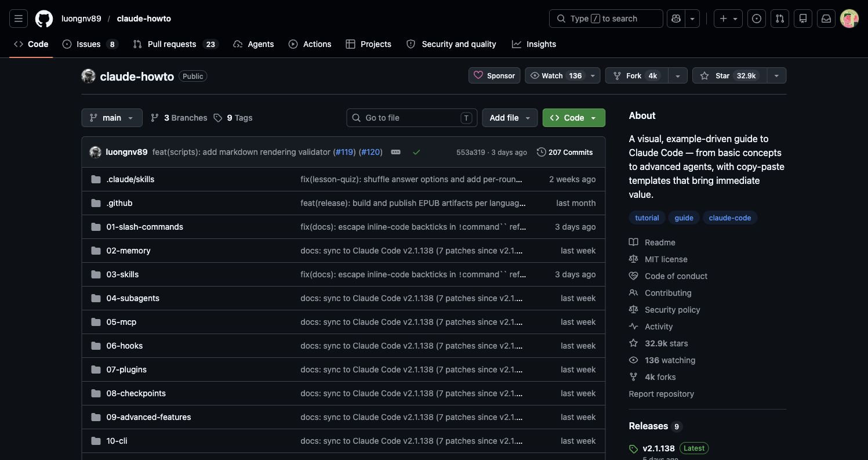Open the Star lists dropdown arrow
The width and height of the screenshot is (868, 460).
pyautogui.click(x=776, y=76)
